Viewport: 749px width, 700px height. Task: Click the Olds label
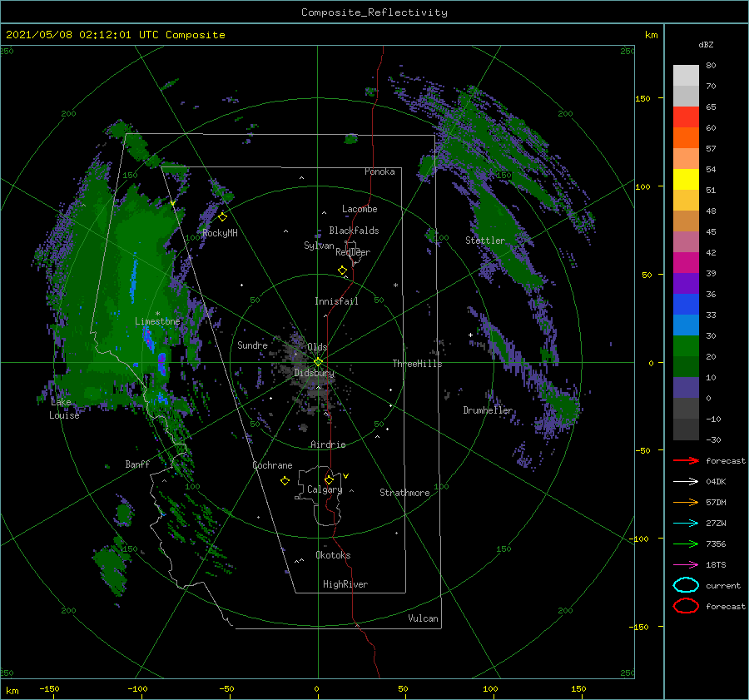click(317, 347)
